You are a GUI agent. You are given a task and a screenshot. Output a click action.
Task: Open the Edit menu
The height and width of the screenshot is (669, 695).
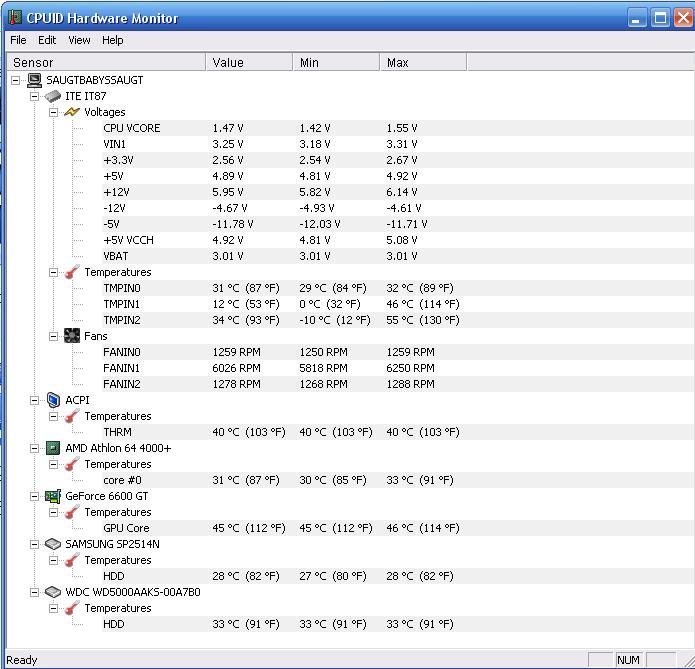click(47, 40)
